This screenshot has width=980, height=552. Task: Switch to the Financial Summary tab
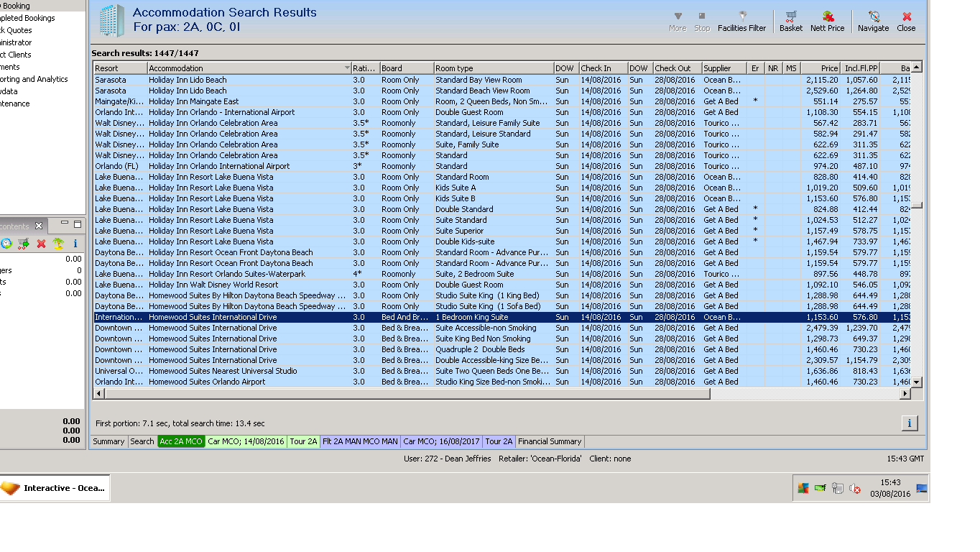[x=550, y=441]
